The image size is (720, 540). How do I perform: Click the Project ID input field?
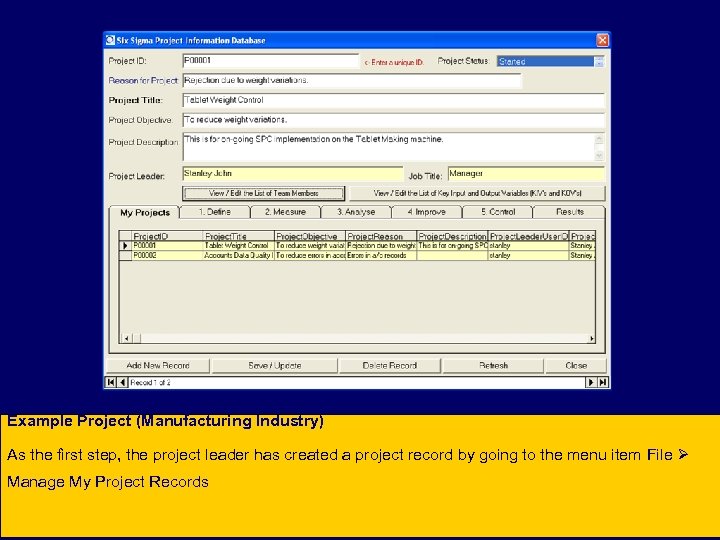270,61
